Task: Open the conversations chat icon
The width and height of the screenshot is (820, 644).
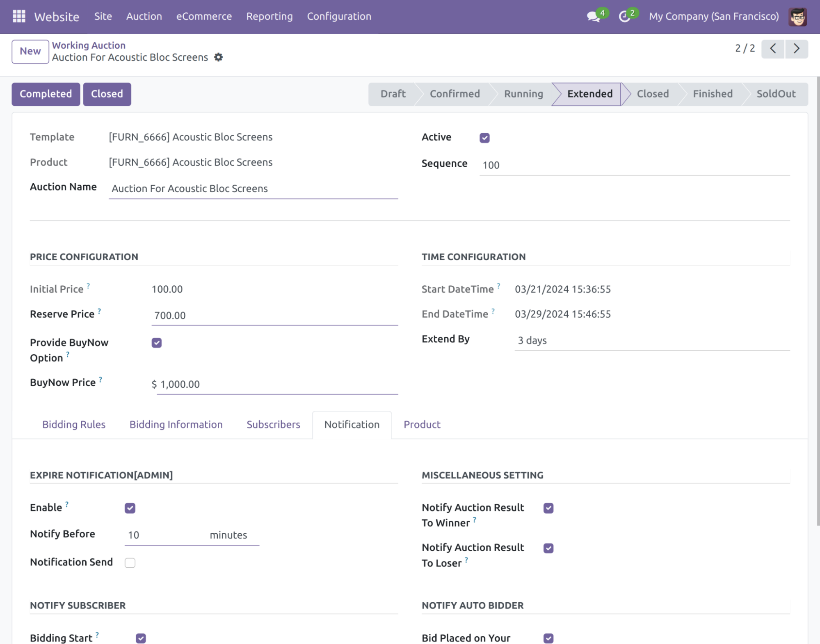Action: (x=593, y=16)
